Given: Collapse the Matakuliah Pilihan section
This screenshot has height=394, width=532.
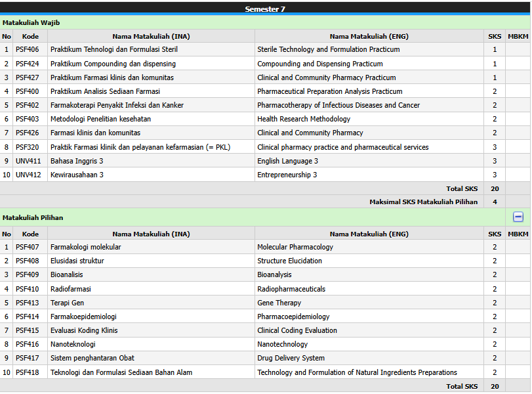Looking at the screenshot, I should coord(518,217).
